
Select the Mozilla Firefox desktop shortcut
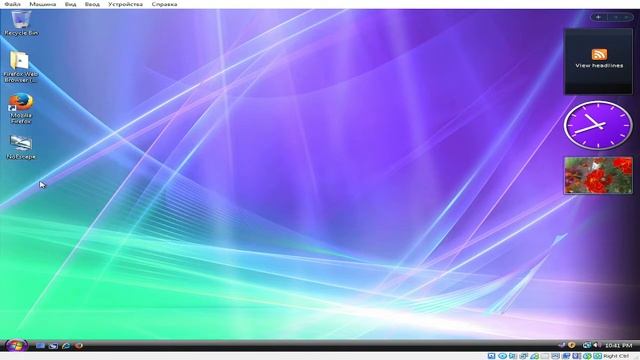(21, 109)
